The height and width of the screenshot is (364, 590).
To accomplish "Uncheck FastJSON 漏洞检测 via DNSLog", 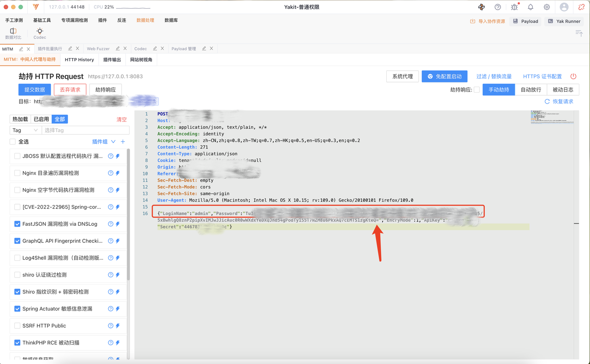I will [18, 224].
